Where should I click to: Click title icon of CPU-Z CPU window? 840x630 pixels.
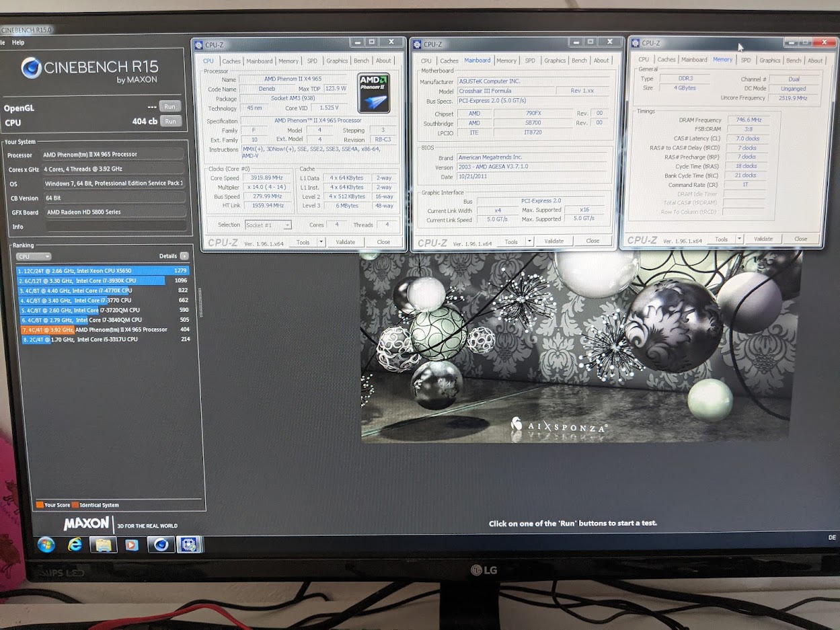[x=198, y=45]
